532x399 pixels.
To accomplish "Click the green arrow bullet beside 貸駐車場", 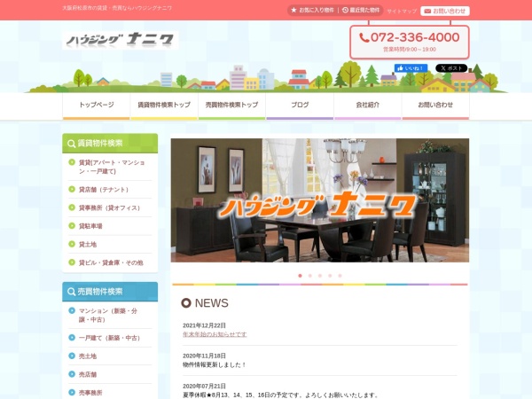I will [x=72, y=225].
